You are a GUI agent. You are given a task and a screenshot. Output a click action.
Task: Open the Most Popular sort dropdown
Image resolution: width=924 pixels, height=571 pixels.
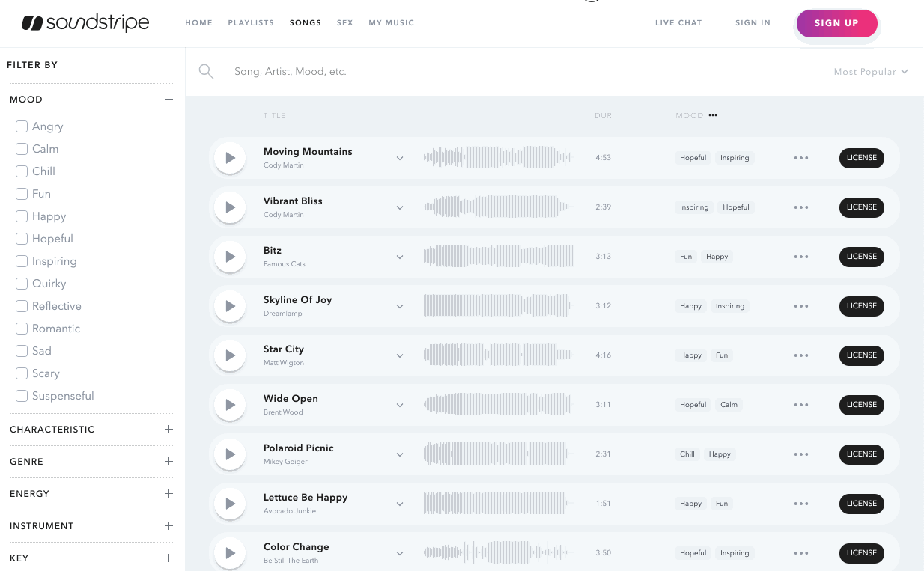tap(871, 71)
